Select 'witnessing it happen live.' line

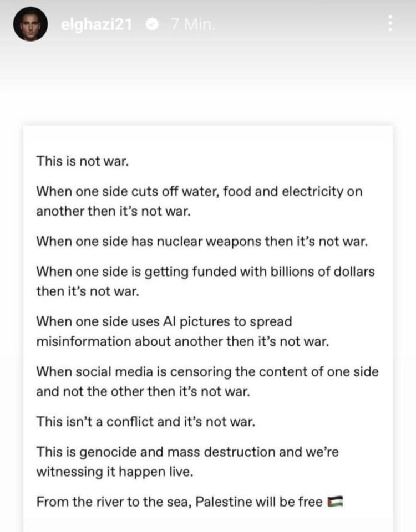coord(115,472)
